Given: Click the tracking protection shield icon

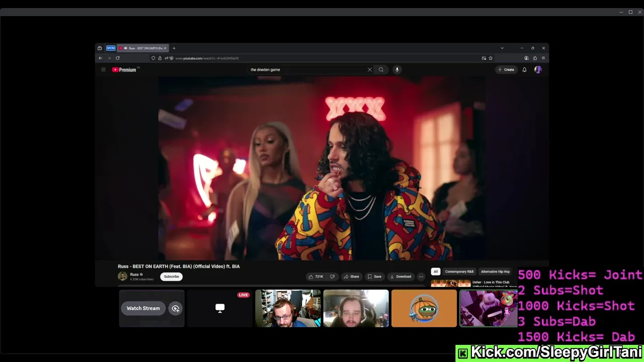Looking at the screenshot, I should [x=153, y=58].
